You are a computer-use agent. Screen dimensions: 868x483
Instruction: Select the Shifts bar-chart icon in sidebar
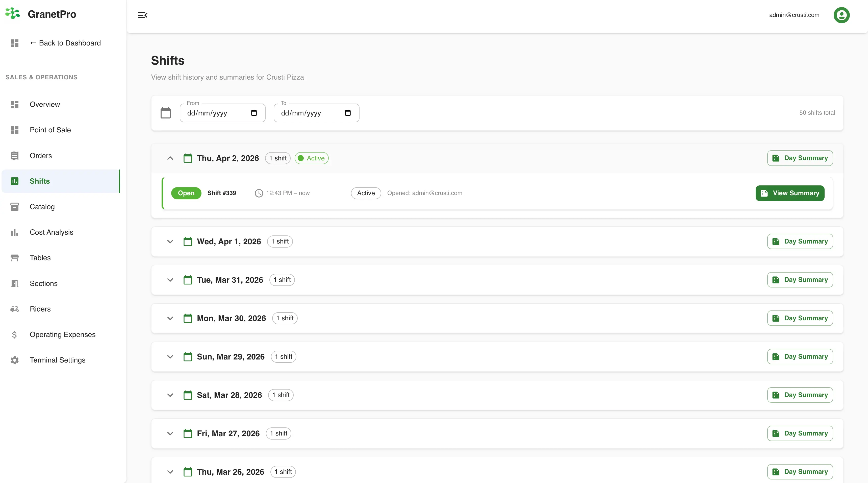[x=14, y=181]
